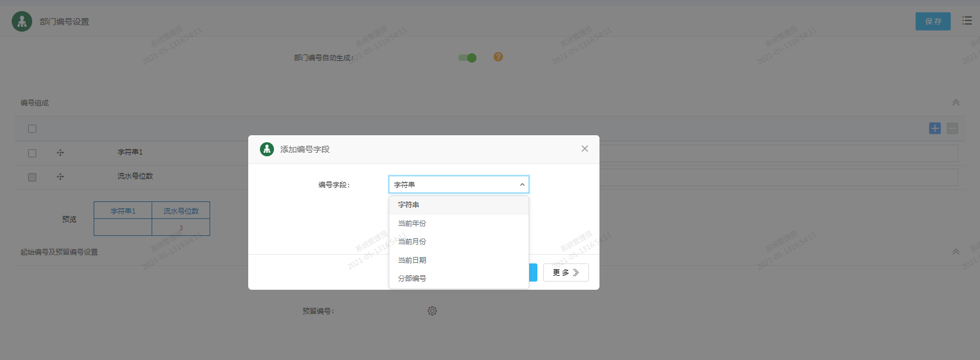
Task: Click the blue plus add-row icon
Action: [935, 128]
